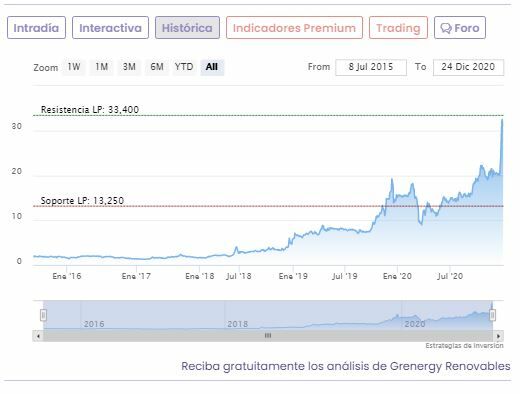
Task: Click the Ene '16 axis label
Action: (67, 276)
